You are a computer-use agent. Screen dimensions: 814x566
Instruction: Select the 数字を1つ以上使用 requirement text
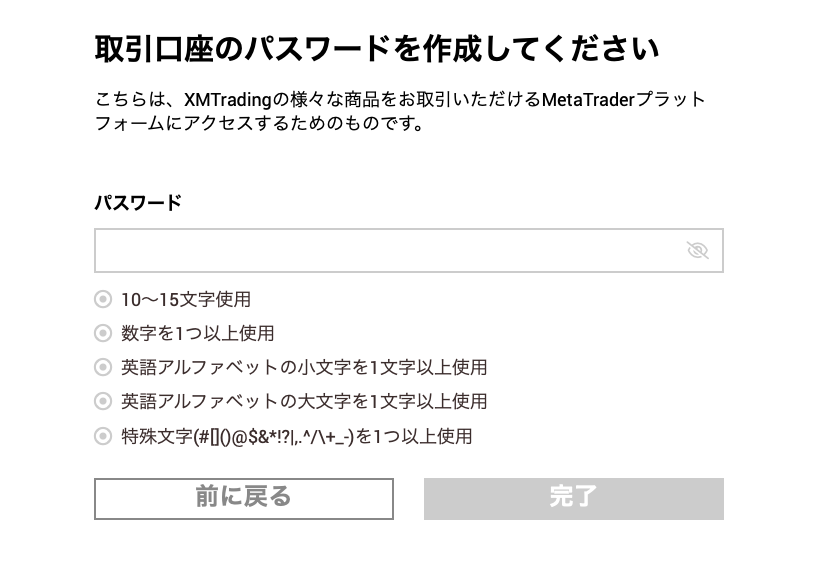tap(197, 333)
